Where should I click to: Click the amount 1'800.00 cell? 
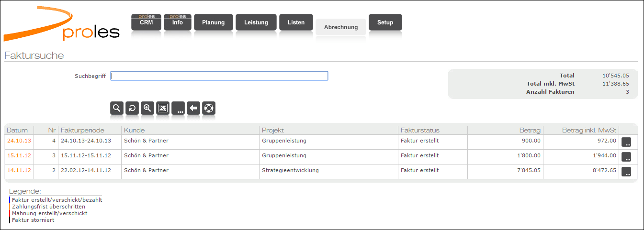tap(529, 155)
